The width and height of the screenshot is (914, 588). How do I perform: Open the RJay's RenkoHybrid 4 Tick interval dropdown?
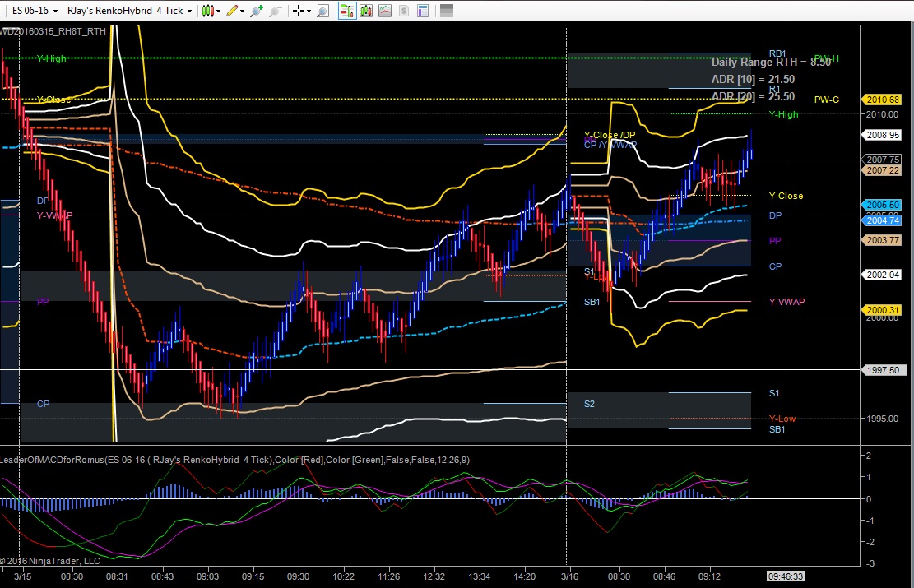pos(129,11)
